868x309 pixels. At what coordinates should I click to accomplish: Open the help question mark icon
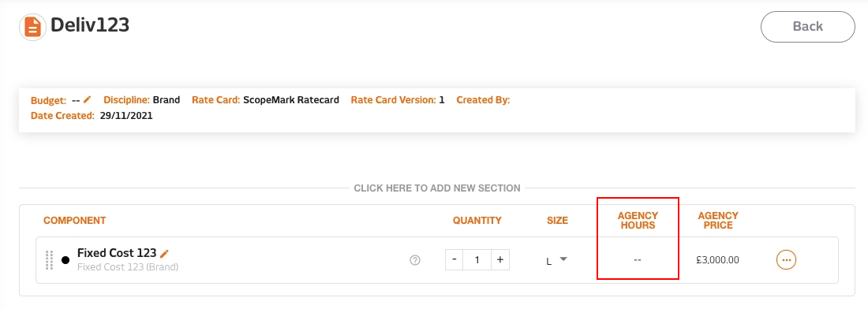click(x=415, y=260)
